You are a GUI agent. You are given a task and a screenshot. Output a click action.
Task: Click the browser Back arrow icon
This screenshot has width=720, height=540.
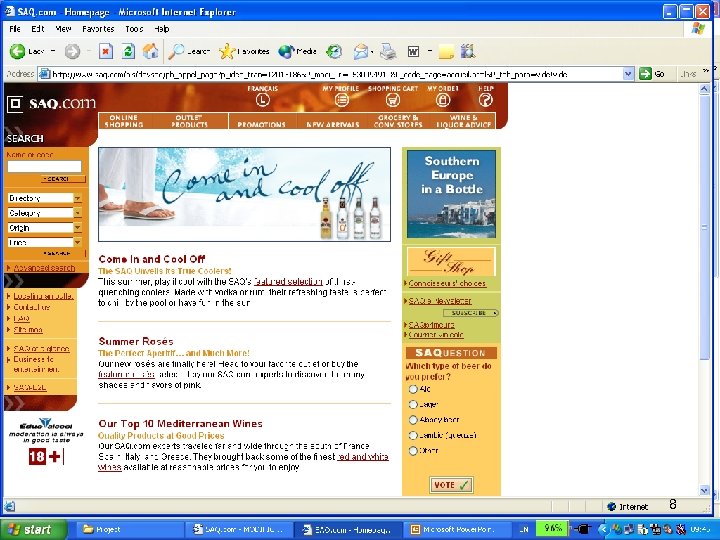click(x=17, y=51)
